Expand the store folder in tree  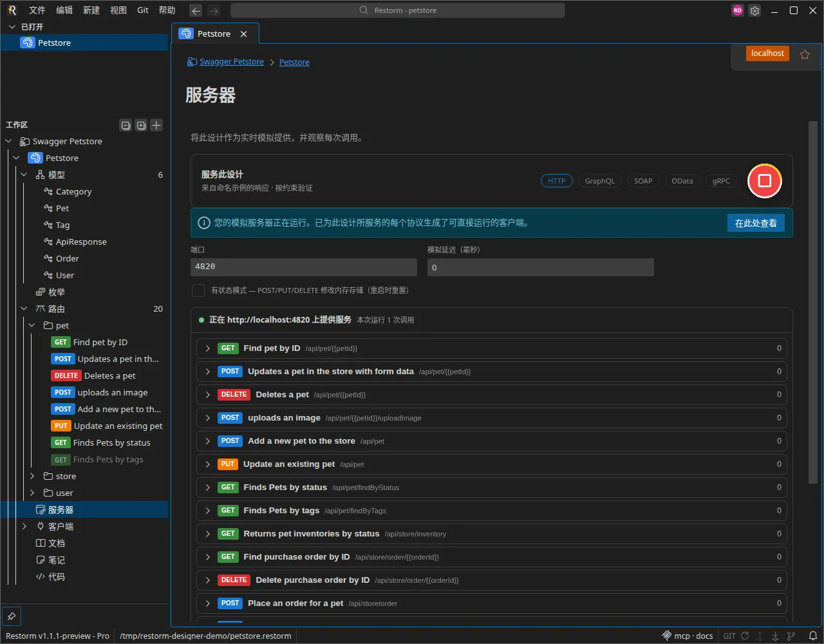(x=32, y=476)
